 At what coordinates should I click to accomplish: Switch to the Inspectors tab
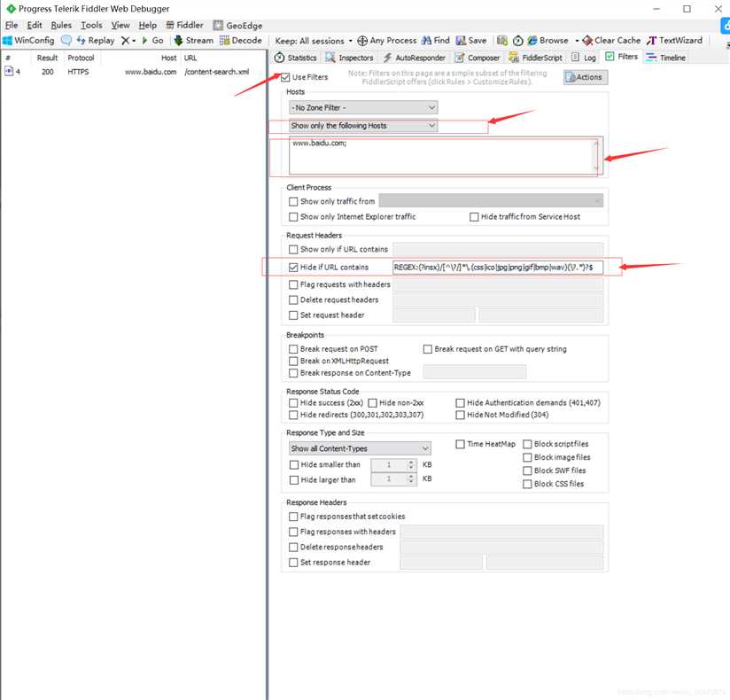click(349, 58)
